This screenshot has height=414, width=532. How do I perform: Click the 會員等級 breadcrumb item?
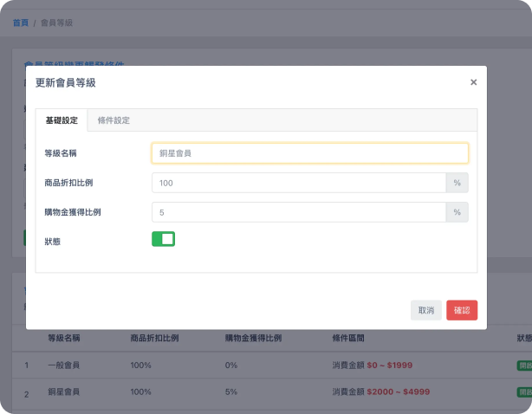[56, 22]
